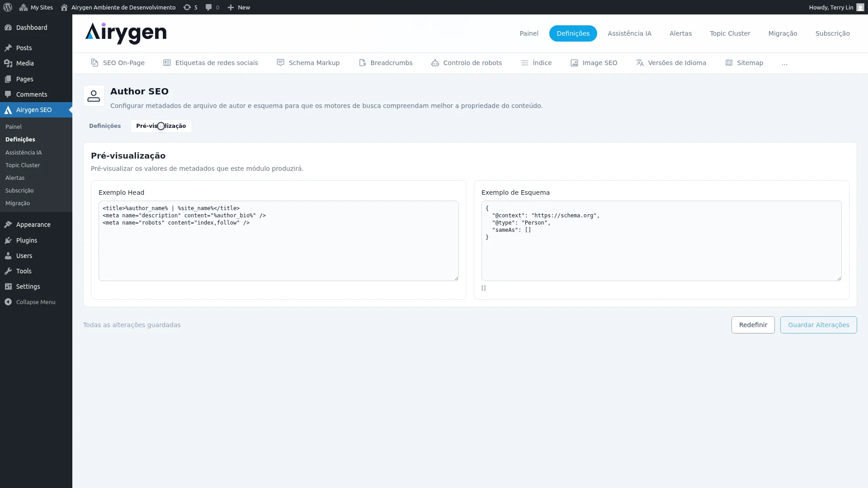This screenshot has height=488, width=868.
Task: Click the user avatar next to Terry Lin
Action: [x=860, y=7]
